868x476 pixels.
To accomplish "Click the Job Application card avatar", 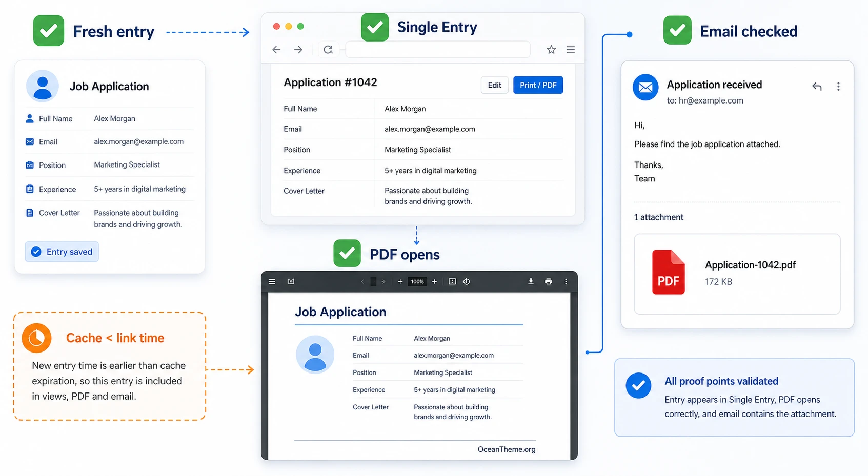I will click(42, 86).
